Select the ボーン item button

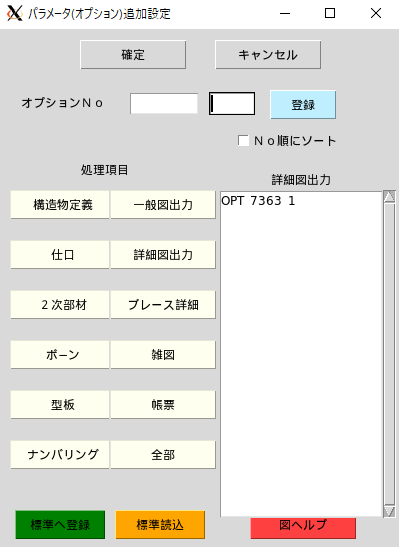click(60, 355)
